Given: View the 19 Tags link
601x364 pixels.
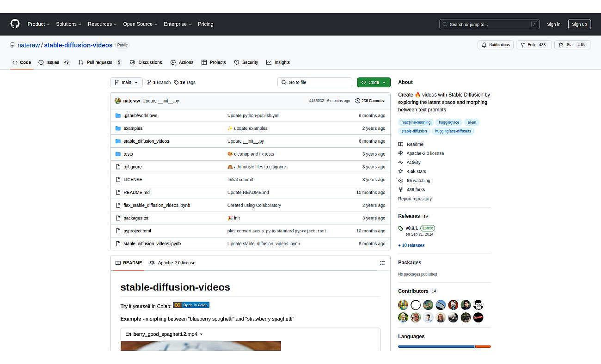Looking at the screenshot, I should (x=184, y=82).
